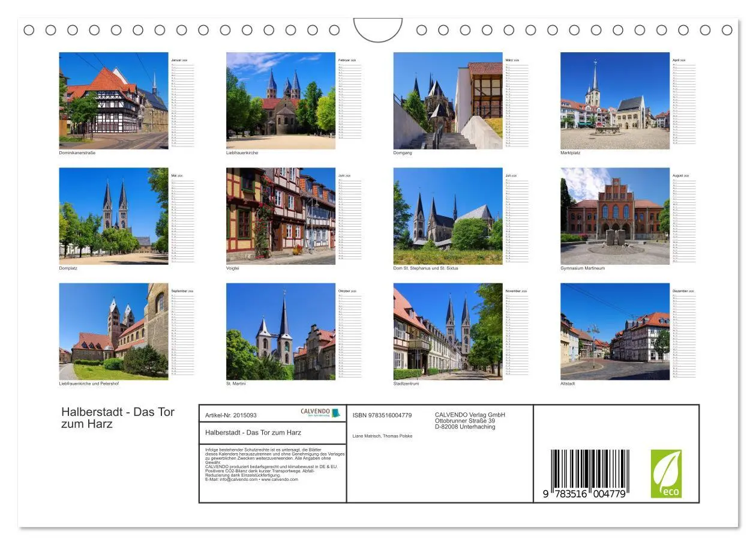This screenshot has width=756, height=545.
Task: Open the Liebfrauenkirche February photo
Action: tap(281, 100)
